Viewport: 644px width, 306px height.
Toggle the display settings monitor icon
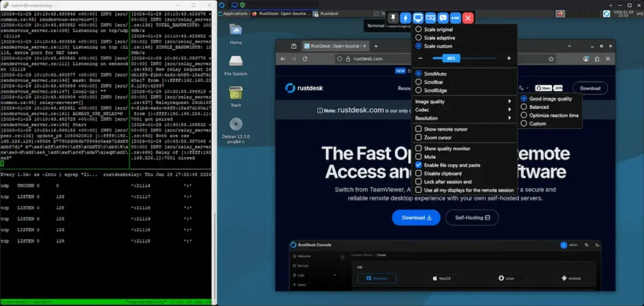click(x=418, y=18)
